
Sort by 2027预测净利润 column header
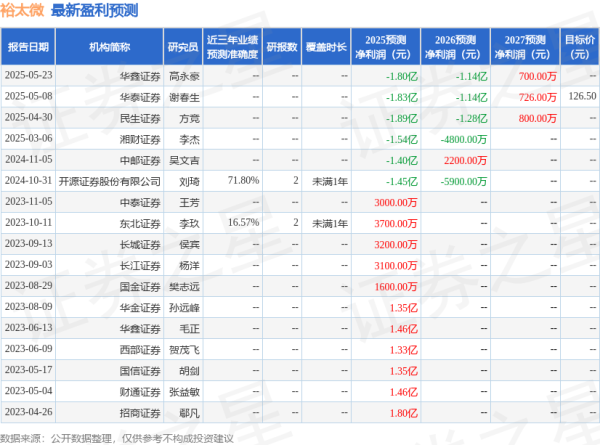(x=527, y=46)
